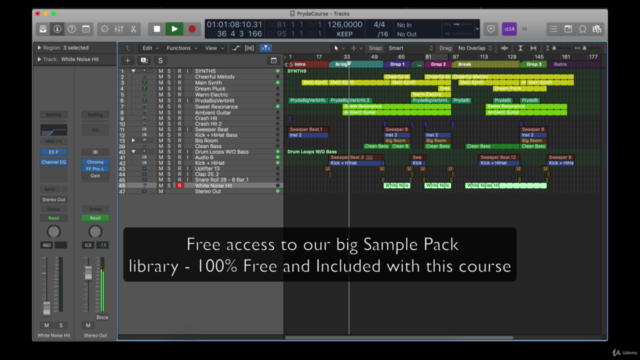Screen dimensions: 640x360
Task: Collapse the Drum Loops W/O Bass stack
Action: (x=133, y=151)
